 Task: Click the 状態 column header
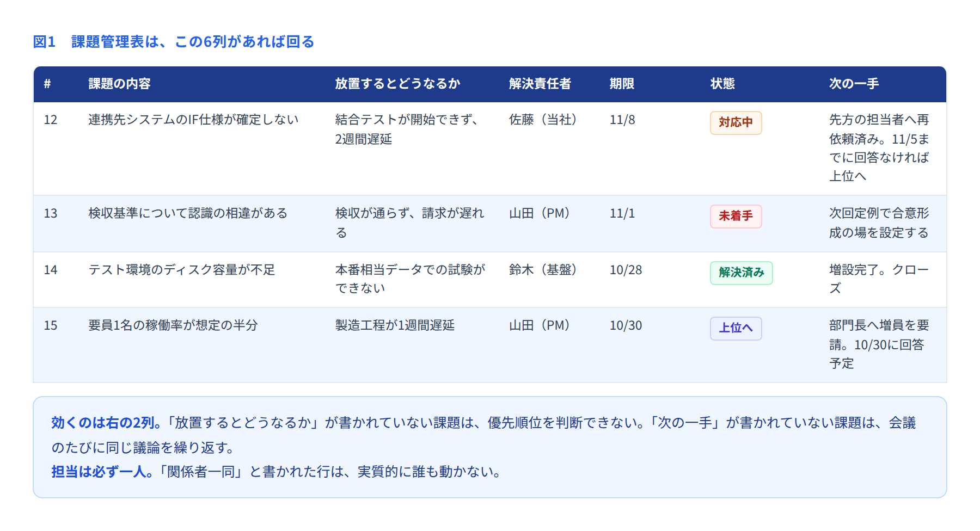[x=722, y=84]
